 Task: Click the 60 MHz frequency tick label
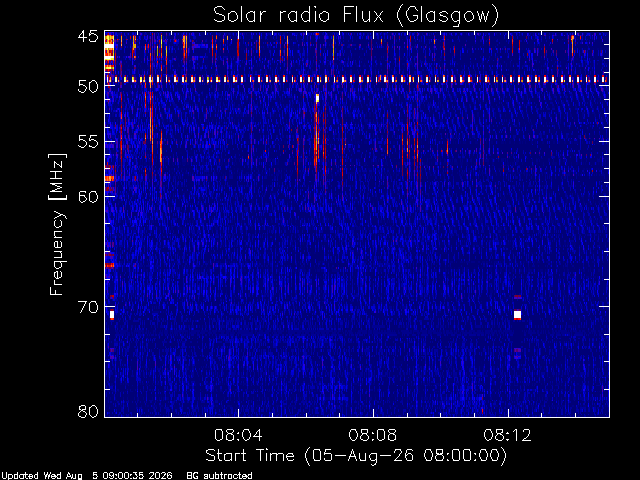click(x=88, y=196)
